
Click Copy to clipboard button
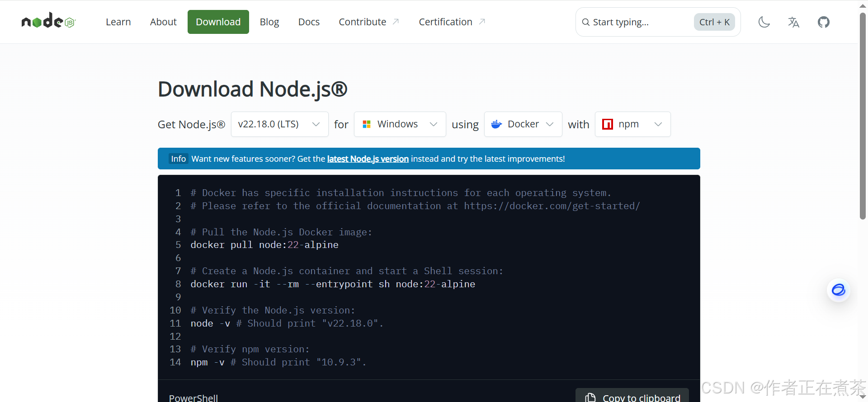pyautogui.click(x=632, y=396)
